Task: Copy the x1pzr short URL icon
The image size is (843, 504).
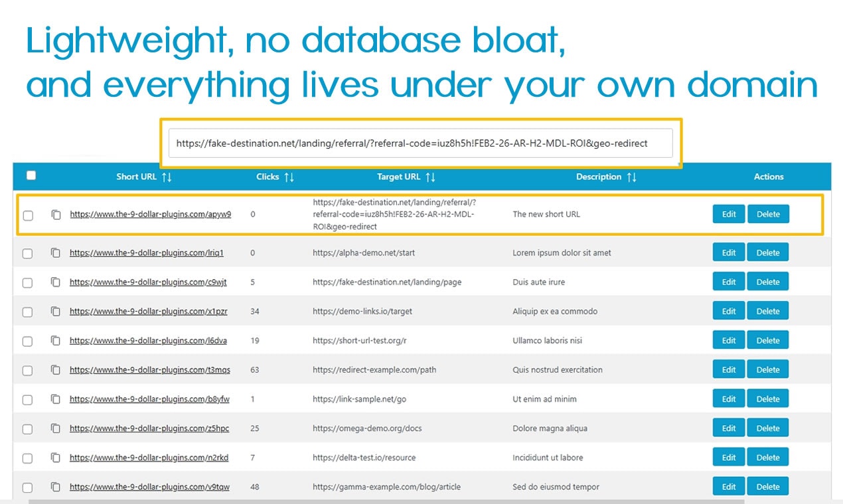Action: tap(56, 312)
